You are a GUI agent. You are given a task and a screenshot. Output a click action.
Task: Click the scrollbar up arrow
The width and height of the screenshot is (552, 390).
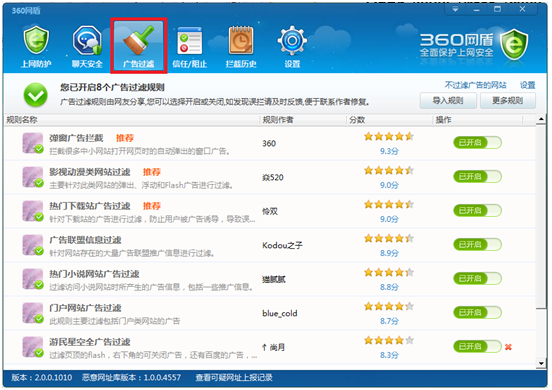tap(541, 120)
